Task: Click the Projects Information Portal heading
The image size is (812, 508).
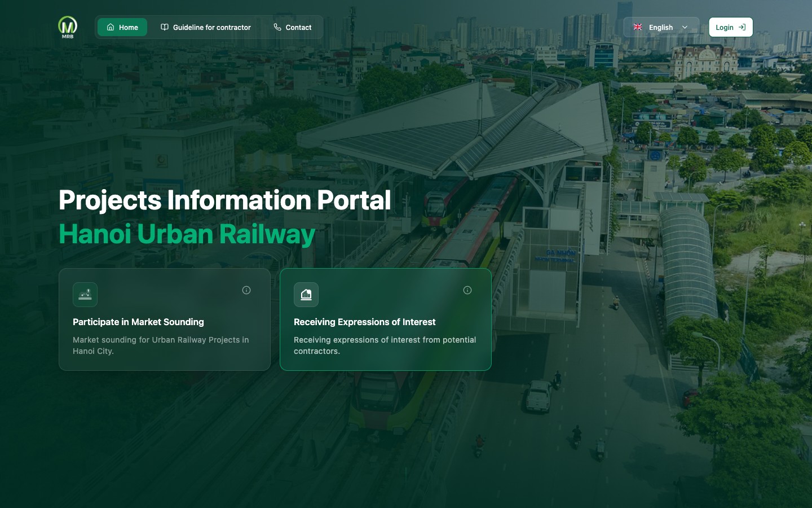Action: [x=224, y=200]
